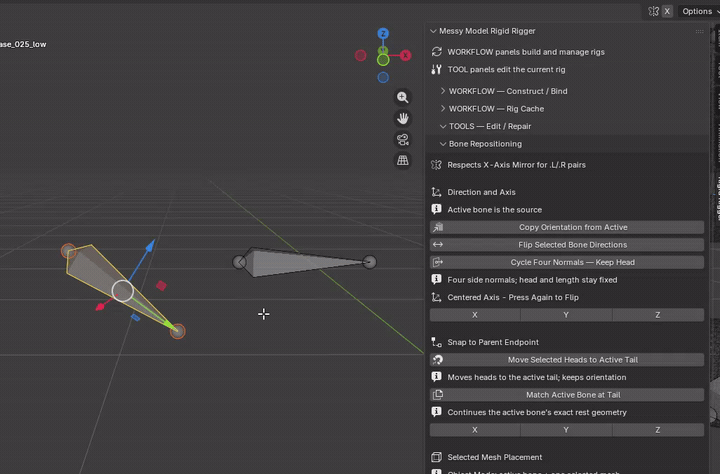Click the icon beside Snap to Parent Endpoint

click(437, 342)
